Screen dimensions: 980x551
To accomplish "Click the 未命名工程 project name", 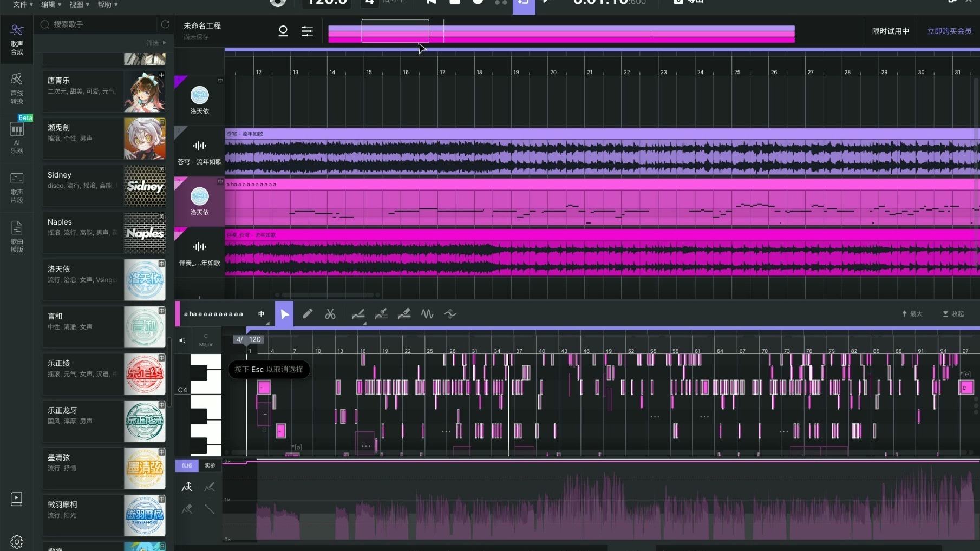I will tap(202, 25).
